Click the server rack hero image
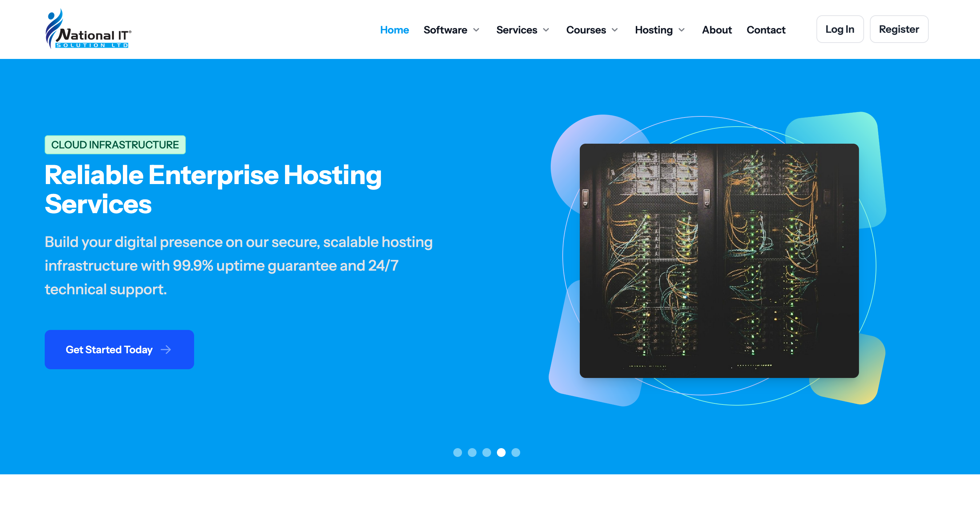This screenshot has height=518, width=980. pyautogui.click(x=719, y=260)
